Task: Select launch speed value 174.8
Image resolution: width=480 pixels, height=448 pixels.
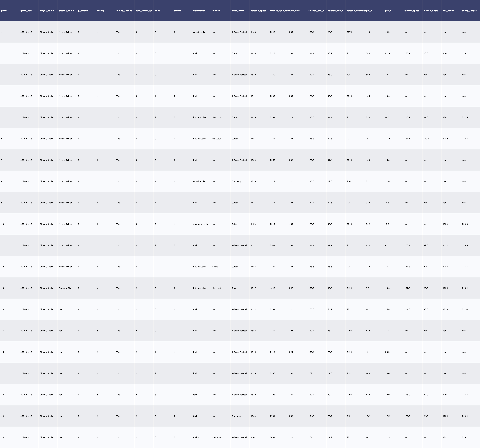Action: 407,267
